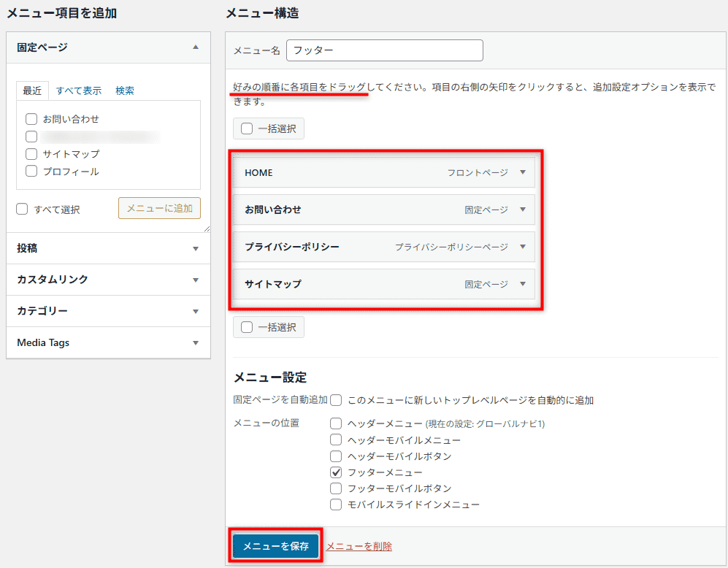Click the メニューを保存 button
The height and width of the screenshot is (568, 728).
coord(275,546)
